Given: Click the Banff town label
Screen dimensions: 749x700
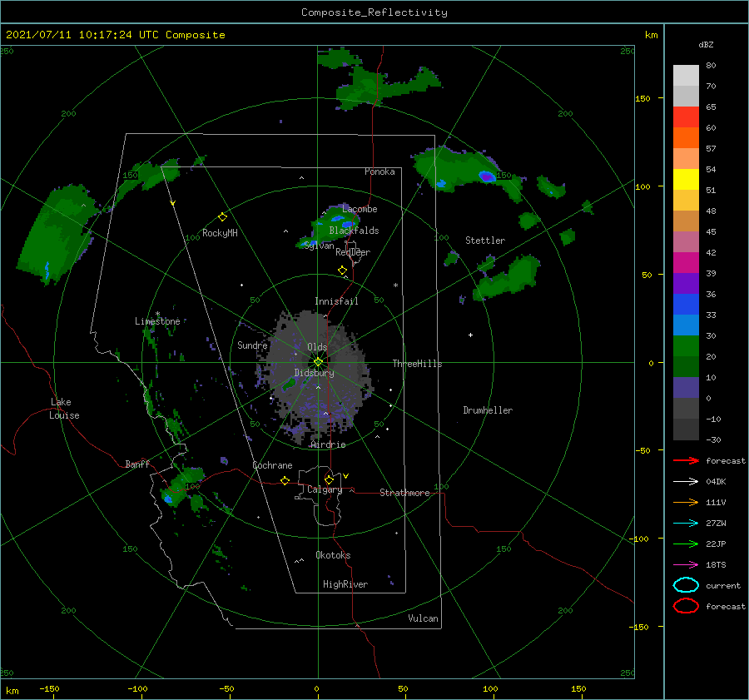Looking at the screenshot, I should 137,464.
